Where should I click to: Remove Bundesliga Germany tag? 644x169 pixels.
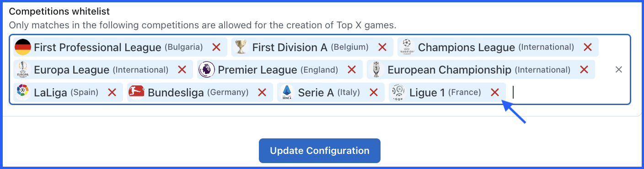click(262, 92)
